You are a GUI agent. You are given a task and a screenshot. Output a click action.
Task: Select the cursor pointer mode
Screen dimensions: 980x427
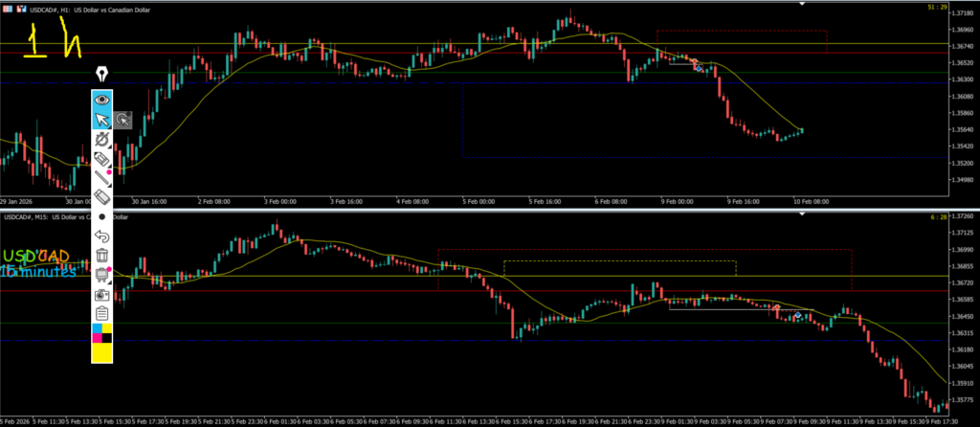pyautogui.click(x=101, y=120)
